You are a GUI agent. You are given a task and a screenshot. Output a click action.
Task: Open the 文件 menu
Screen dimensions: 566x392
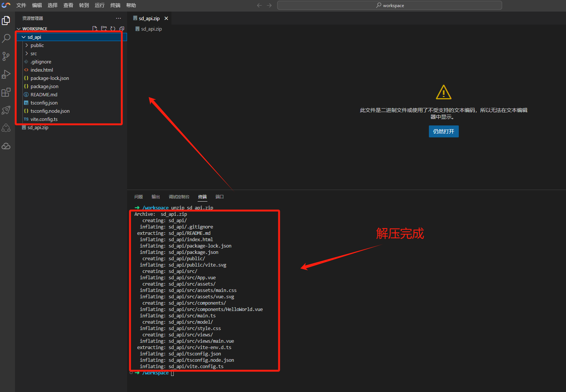coord(21,5)
